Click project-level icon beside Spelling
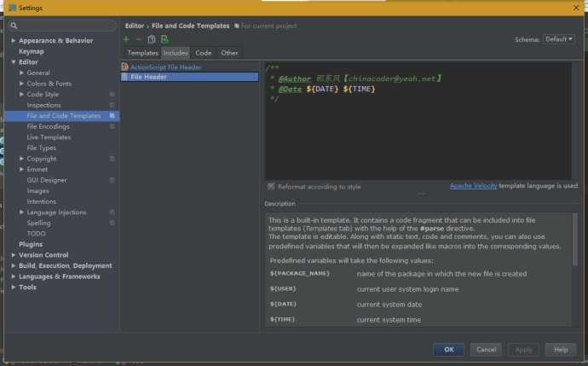Screen dimensions: 588x366 112,223
